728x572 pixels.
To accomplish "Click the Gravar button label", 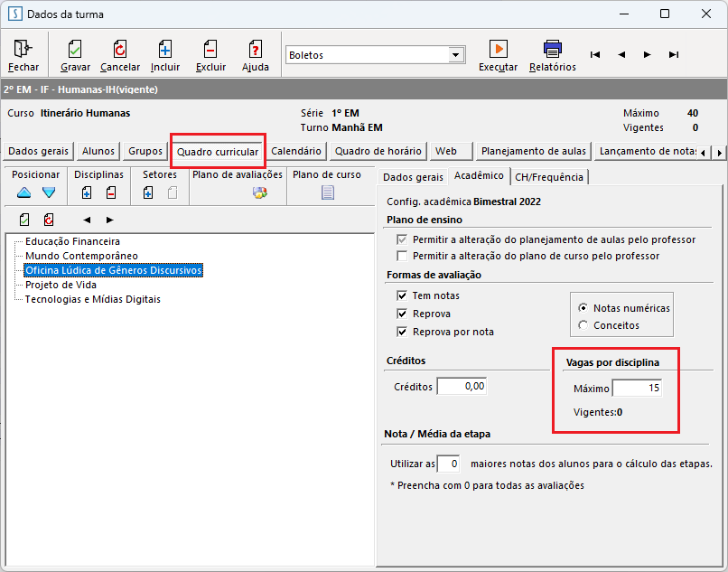I will (75, 68).
